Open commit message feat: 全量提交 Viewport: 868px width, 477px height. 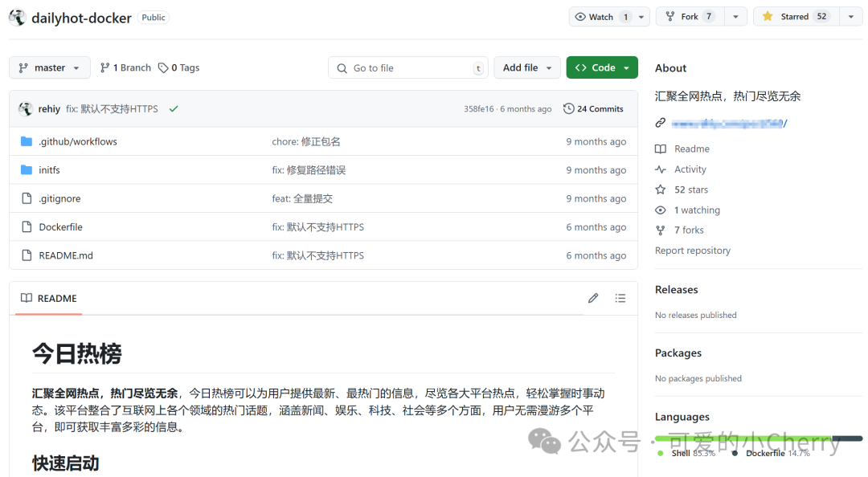point(302,198)
